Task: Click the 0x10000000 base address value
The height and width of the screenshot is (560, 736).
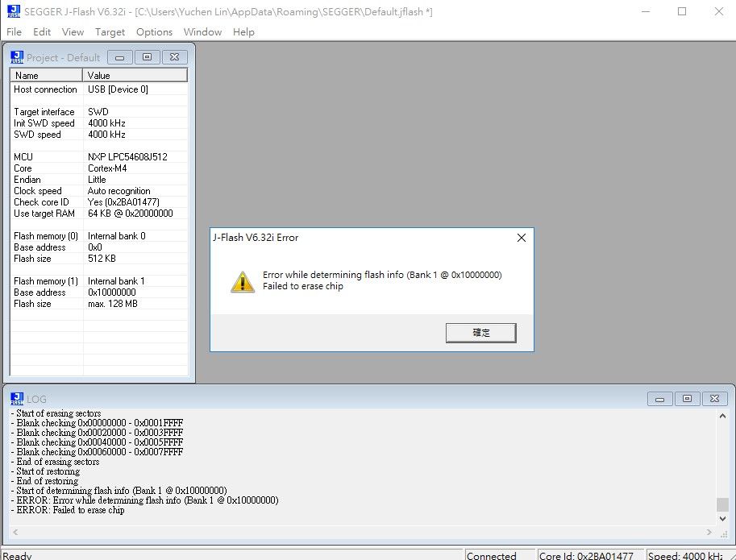Action: 112,292
